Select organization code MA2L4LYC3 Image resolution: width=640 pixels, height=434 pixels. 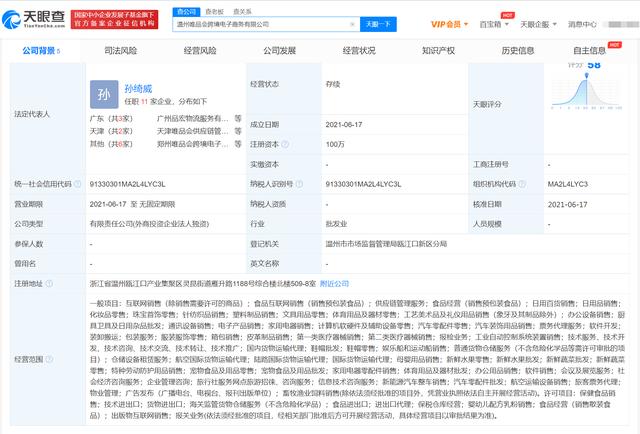point(567,184)
